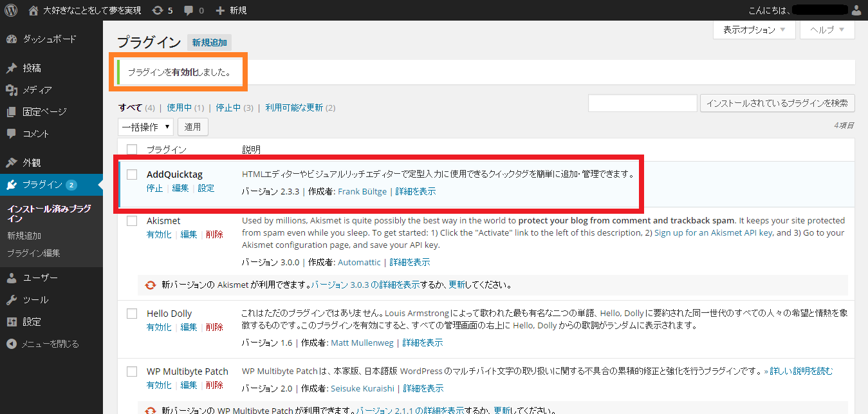
Task: Click the WordPress logo icon
Action: point(11,10)
